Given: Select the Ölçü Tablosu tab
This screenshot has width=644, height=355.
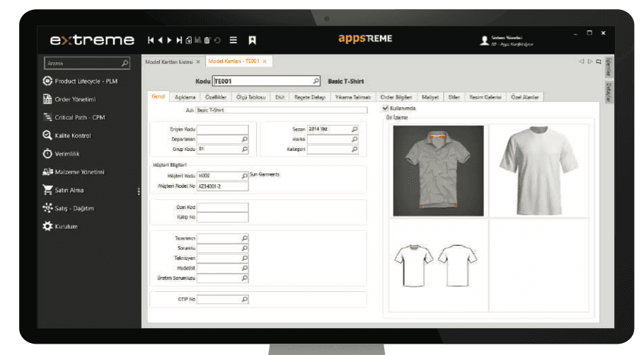Looking at the screenshot, I should click(251, 97).
